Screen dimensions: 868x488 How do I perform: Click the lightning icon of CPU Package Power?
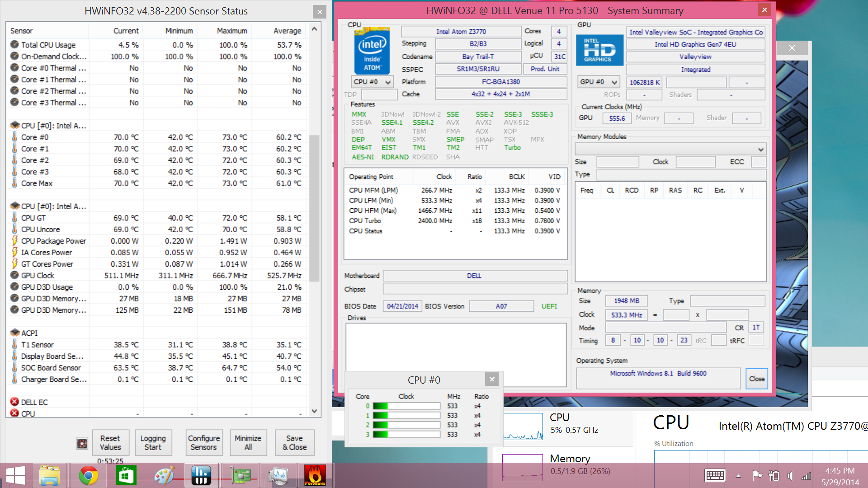pyautogui.click(x=14, y=241)
